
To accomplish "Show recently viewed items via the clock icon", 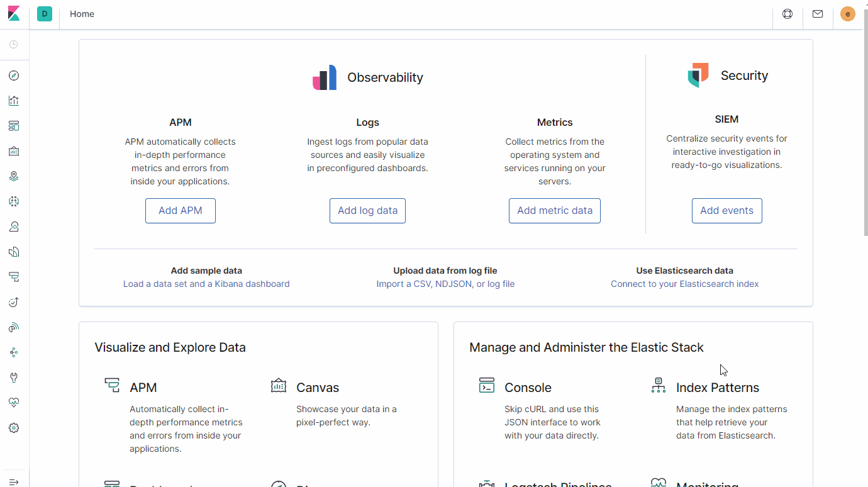I will [14, 44].
